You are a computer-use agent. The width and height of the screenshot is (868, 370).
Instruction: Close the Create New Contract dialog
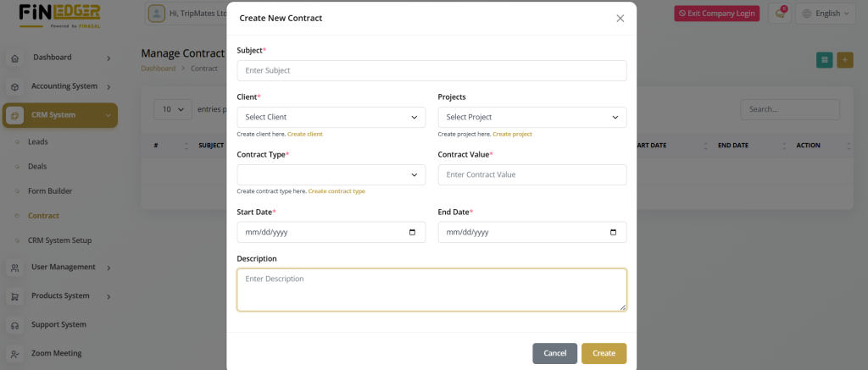click(x=620, y=18)
